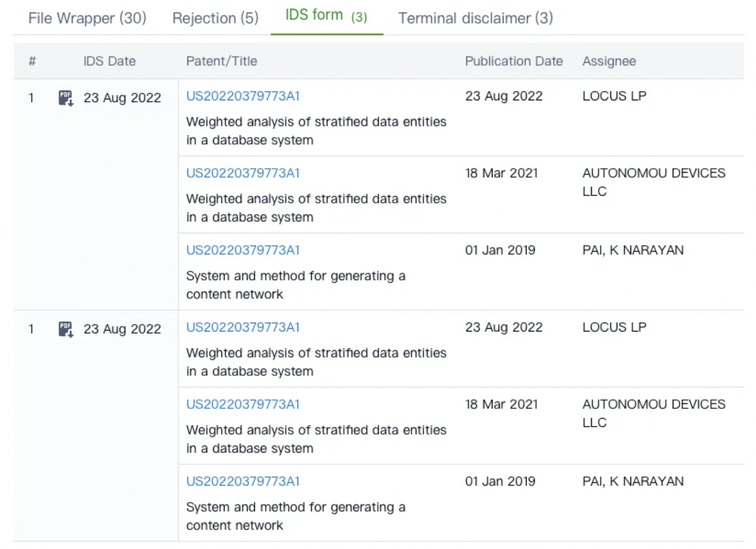Click the PDF icon beside the second row date
Screen dimensions: 756x549
click(x=65, y=329)
